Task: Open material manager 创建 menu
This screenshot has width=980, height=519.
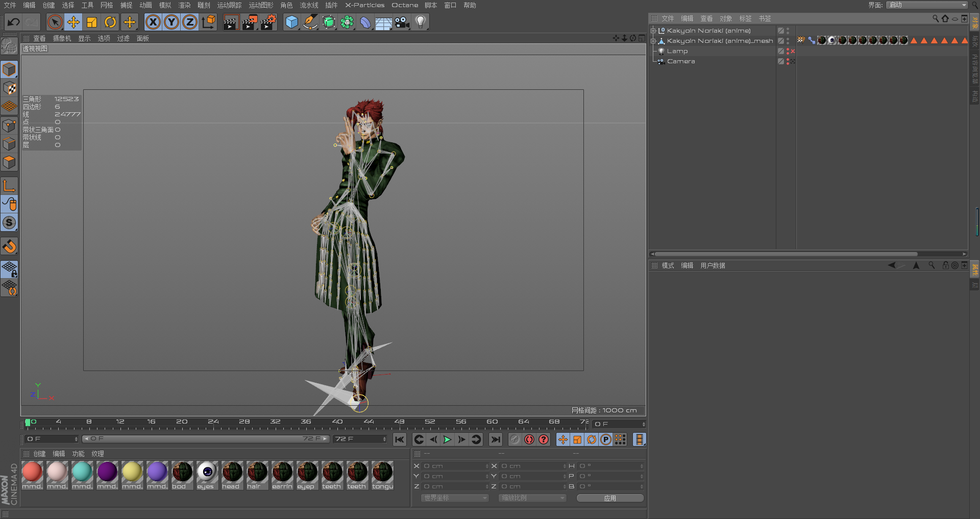Action: coord(39,454)
